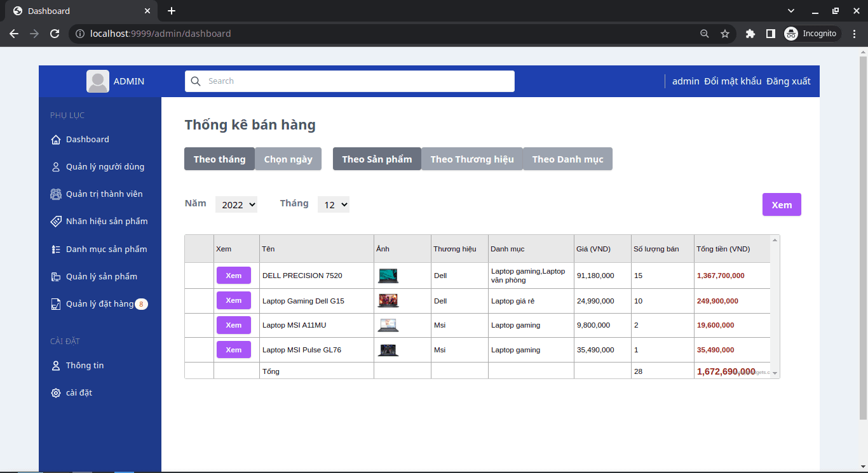Viewport: 868px width, 473px height.
Task: Open Nhãn hiệu sản phẩm menu item
Action: click(x=107, y=222)
